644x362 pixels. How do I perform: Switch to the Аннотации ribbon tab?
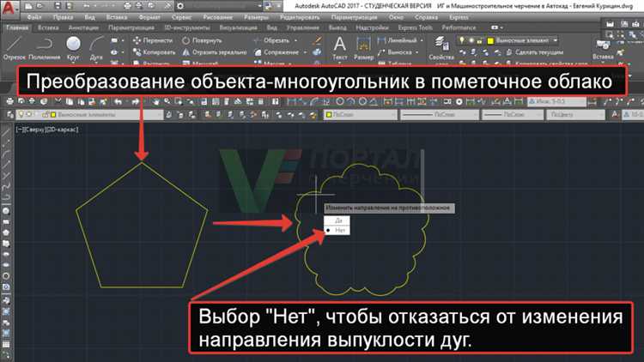pos(83,27)
